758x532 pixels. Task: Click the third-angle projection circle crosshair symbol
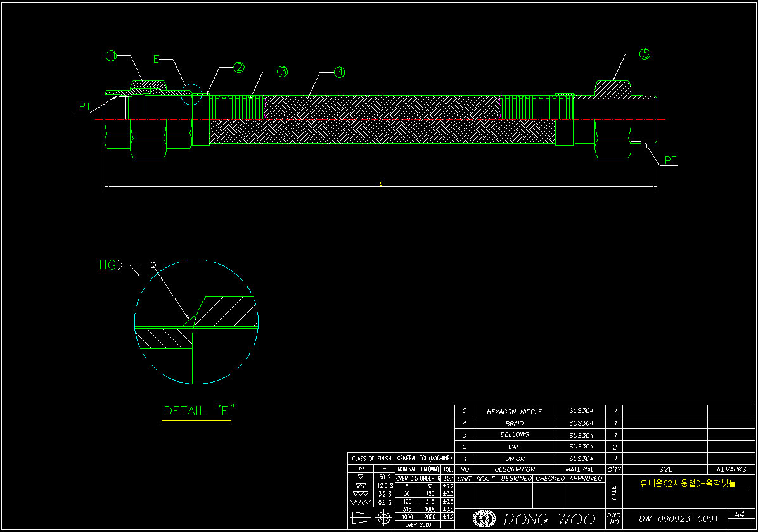point(384,518)
